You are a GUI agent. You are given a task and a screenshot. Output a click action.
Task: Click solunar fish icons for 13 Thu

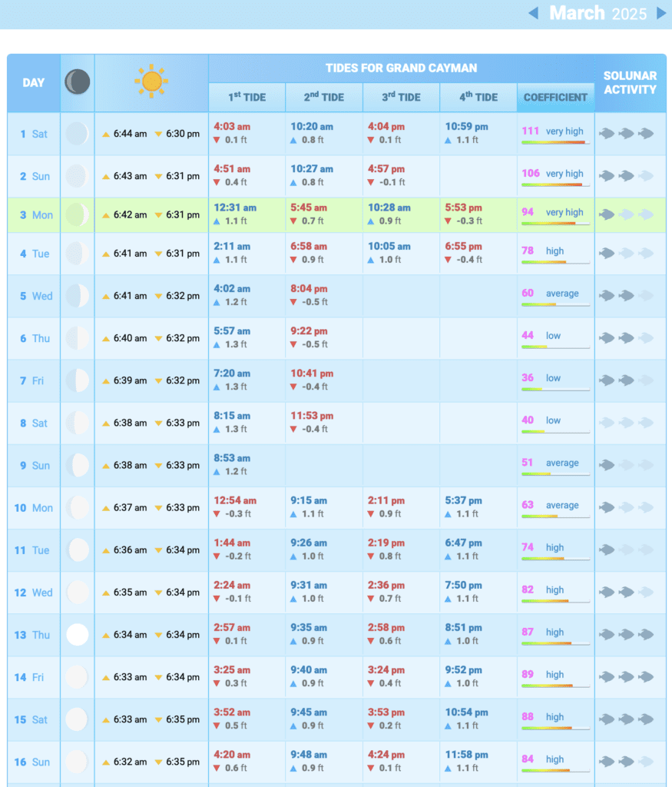pos(626,635)
